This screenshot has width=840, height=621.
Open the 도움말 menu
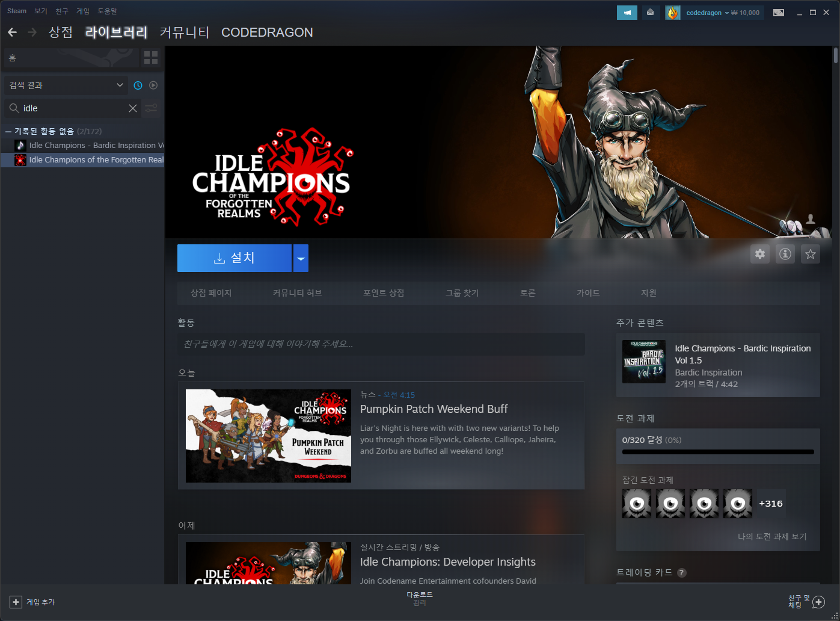pos(108,11)
